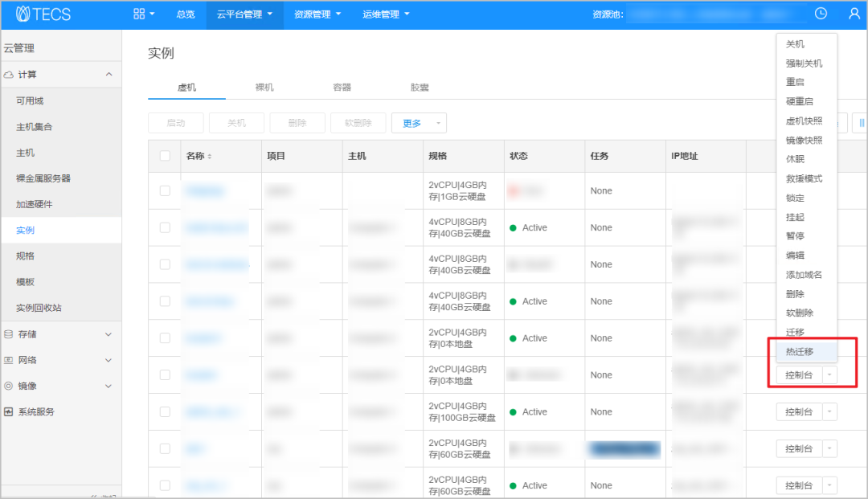Check the first row with 1GB云硬盘
The width and height of the screenshot is (868, 499).
point(165,191)
